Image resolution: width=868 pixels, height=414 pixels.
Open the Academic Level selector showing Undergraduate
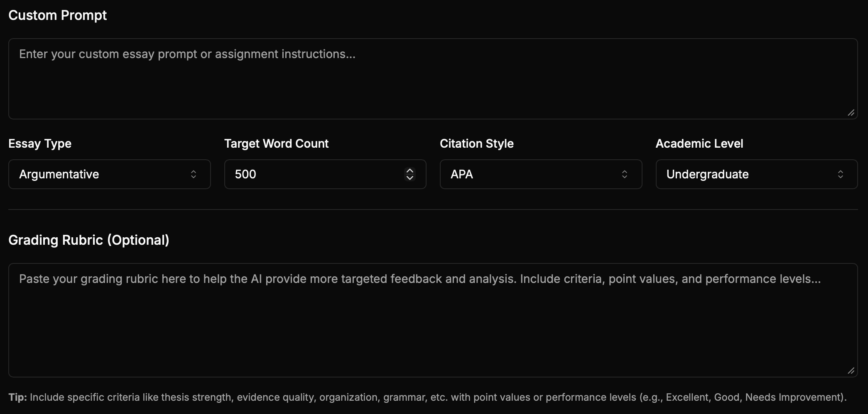(756, 174)
